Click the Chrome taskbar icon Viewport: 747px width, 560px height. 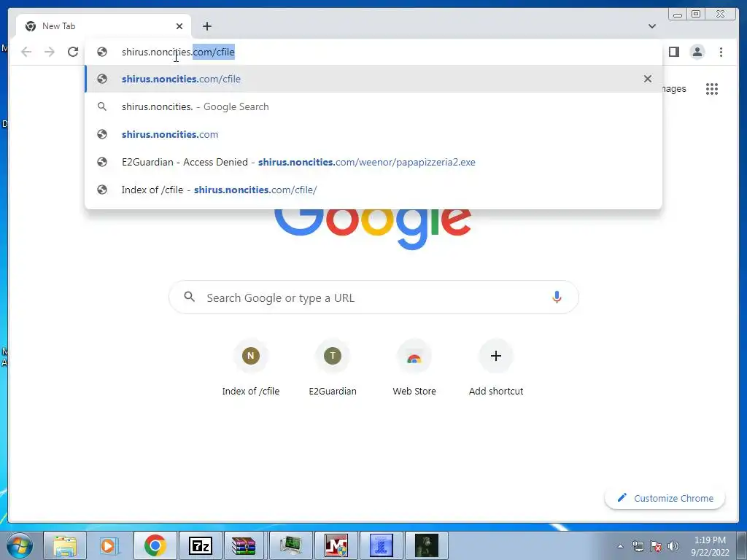click(155, 545)
